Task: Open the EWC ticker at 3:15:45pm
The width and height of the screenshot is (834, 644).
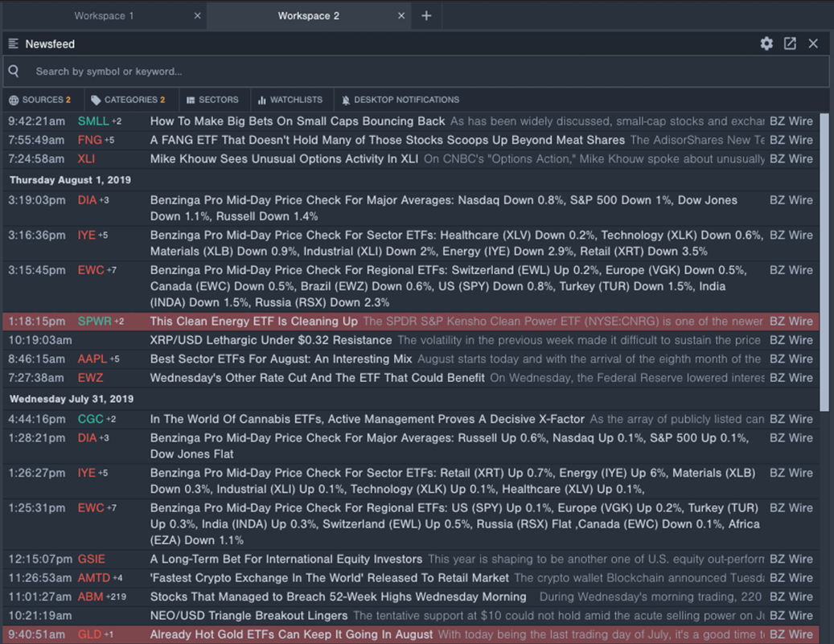Action: click(91, 270)
